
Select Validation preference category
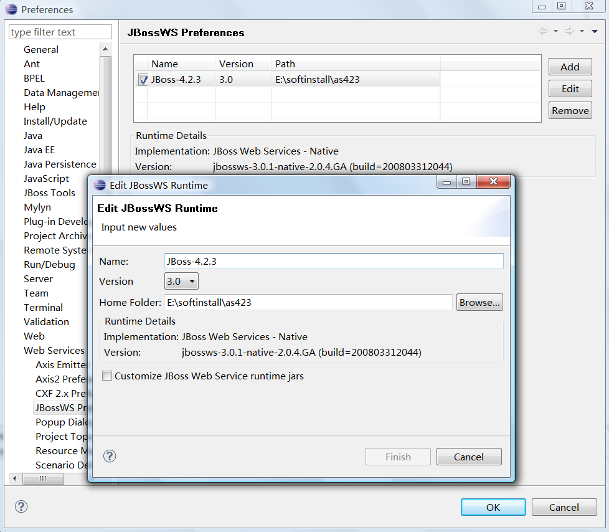[46, 322]
